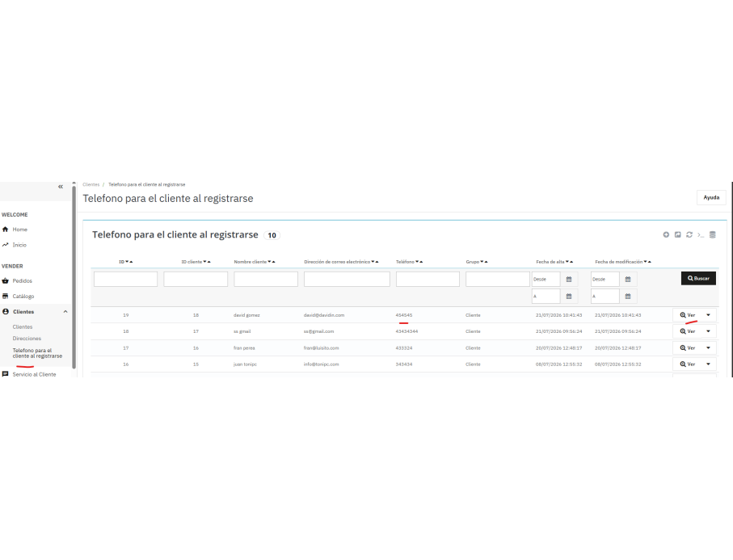
Task: Open the actions dropdown for ss gmail
Action: tap(708, 331)
